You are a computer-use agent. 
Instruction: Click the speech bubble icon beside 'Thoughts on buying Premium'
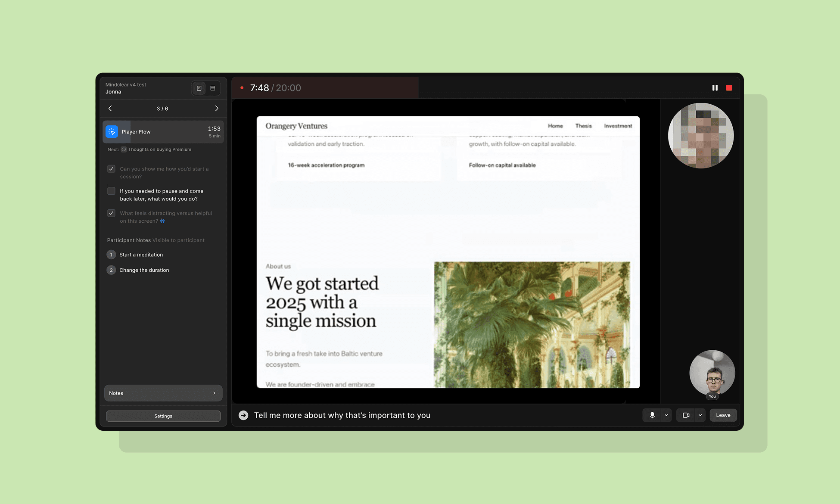coord(124,149)
